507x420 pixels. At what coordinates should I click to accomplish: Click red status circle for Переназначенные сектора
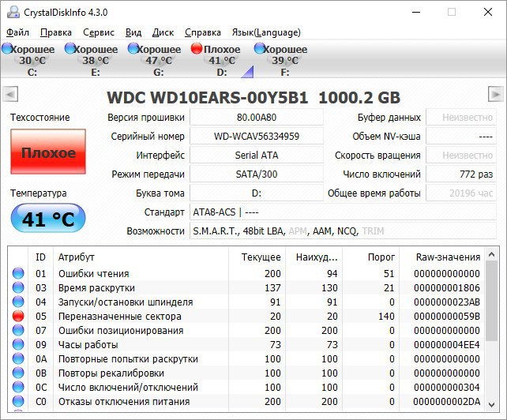tap(18, 316)
